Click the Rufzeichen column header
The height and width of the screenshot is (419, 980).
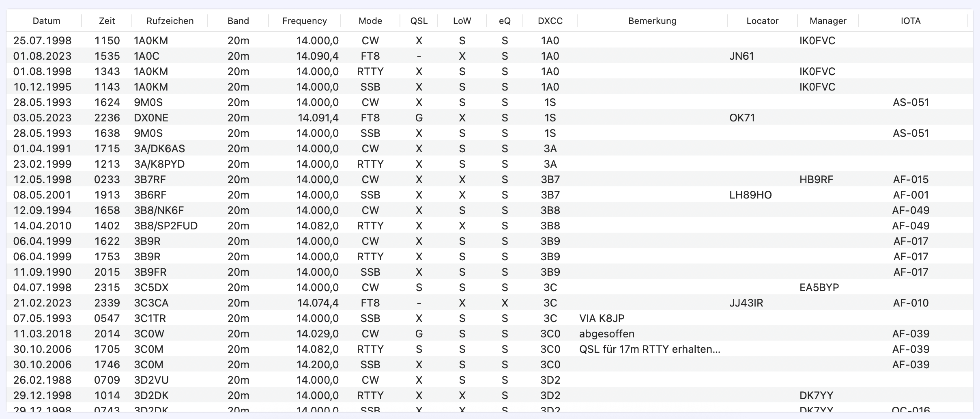click(170, 21)
